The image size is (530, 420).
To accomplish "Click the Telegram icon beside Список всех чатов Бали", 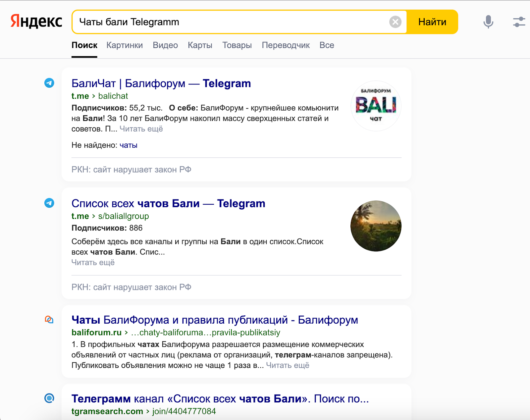I will tap(49, 203).
